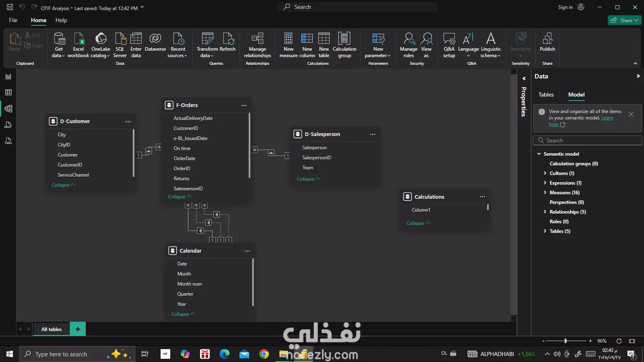This screenshot has height=362, width=644.
Task: Collapse the D-Salesperson table card
Action: coord(308,179)
